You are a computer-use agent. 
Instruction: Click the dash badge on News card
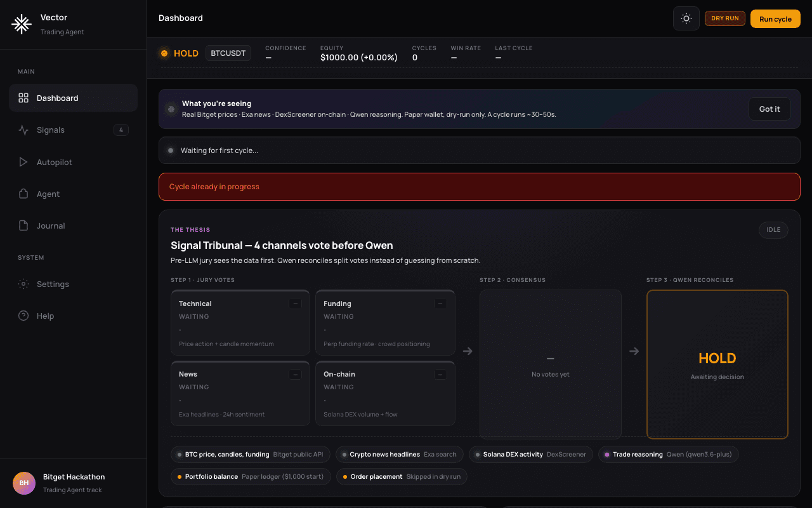point(295,374)
